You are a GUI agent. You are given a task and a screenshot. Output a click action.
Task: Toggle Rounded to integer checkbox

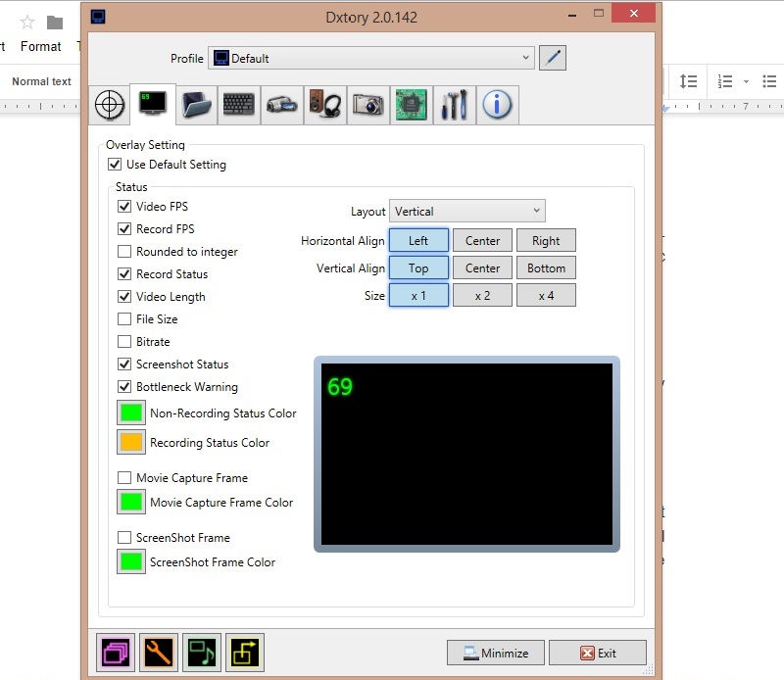tap(124, 252)
